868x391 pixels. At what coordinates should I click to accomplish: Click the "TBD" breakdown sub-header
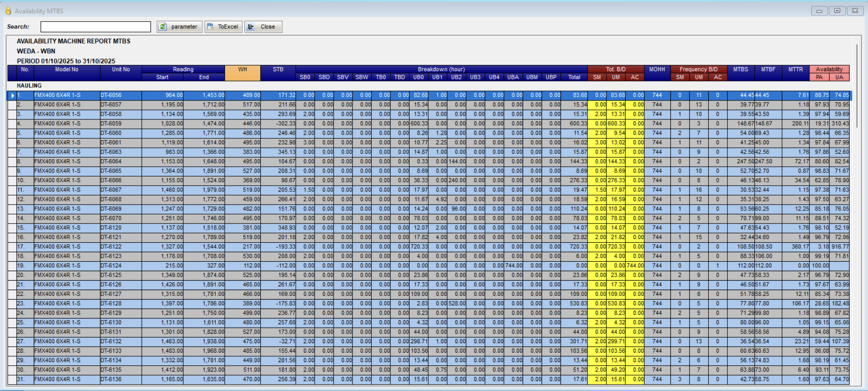400,77
